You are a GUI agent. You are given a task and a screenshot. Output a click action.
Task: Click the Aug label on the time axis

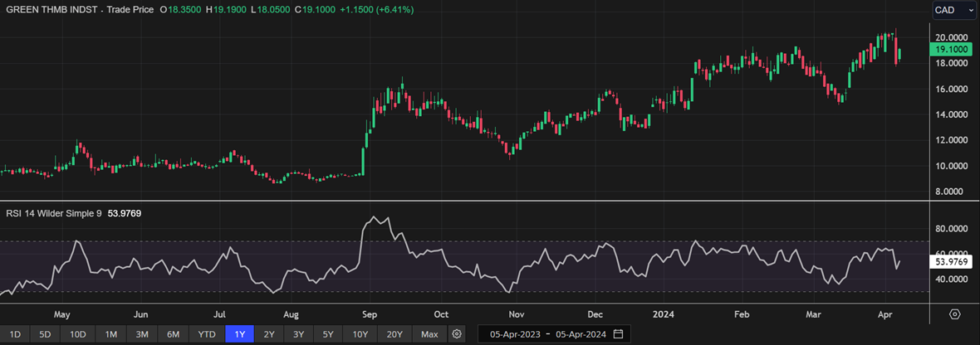pyautogui.click(x=290, y=313)
